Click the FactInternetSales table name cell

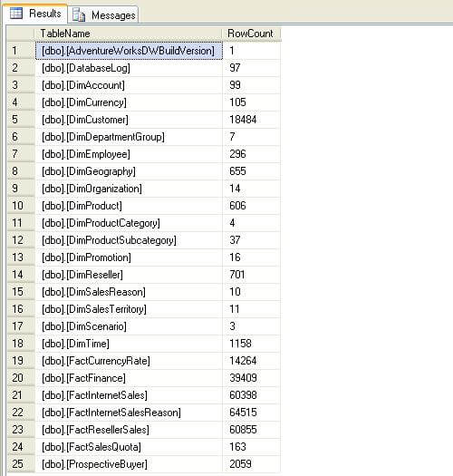[x=129, y=395]
